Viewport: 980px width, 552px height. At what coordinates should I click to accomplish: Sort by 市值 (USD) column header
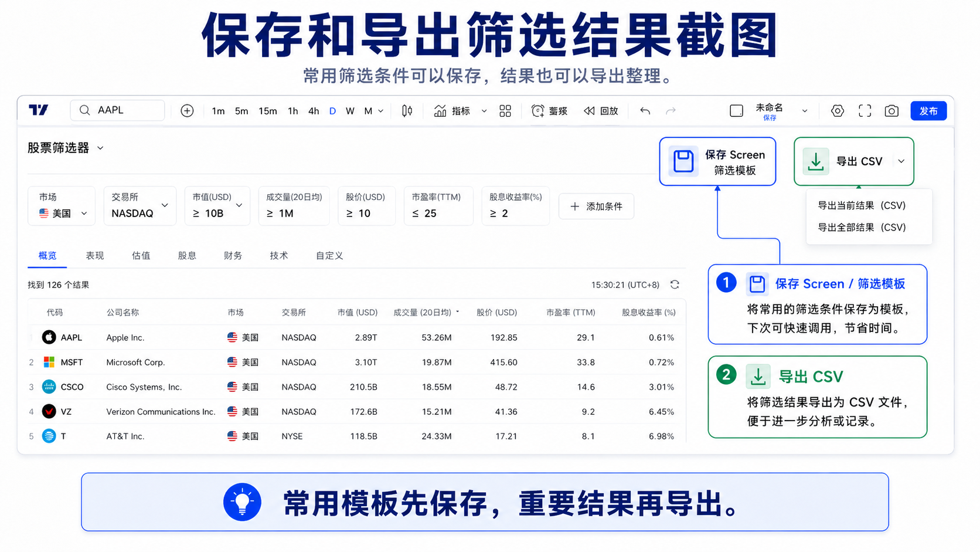pyautogui.click(x=358, y=313)
